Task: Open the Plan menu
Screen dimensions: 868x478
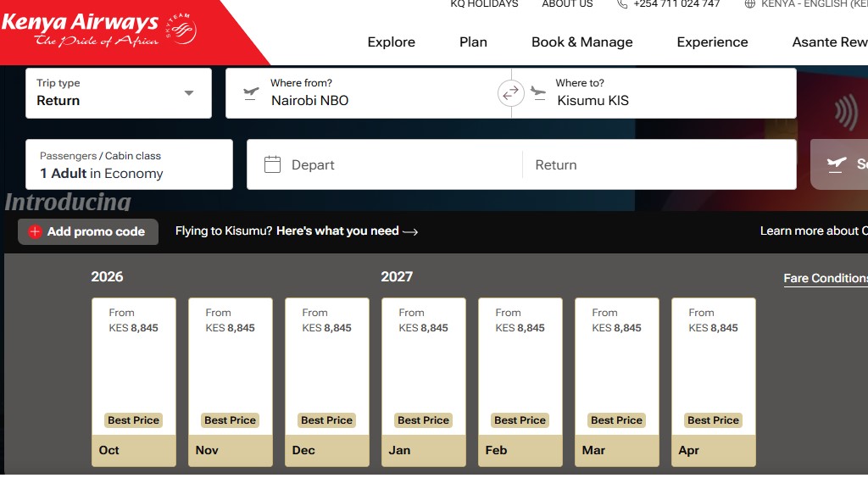Action: (x=473, y=42)
